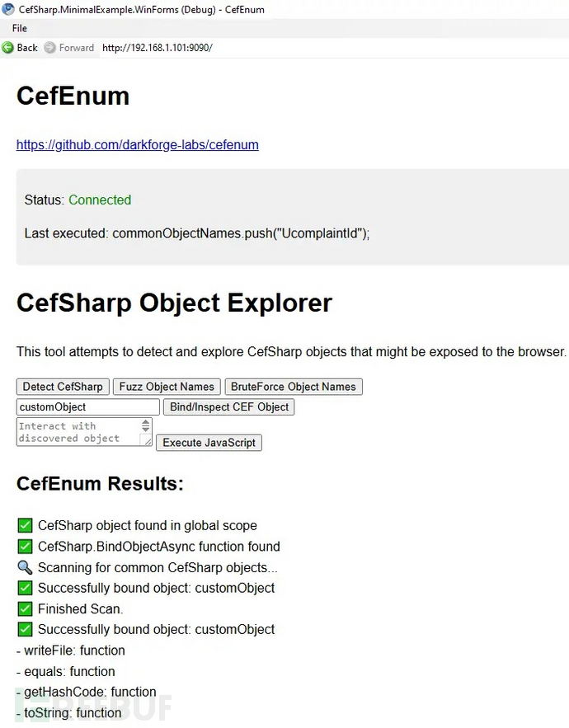The width and height of the screenshot is (569, 728).
Task: Click the CefEnum application icon in title bar
Action: click(8, 9)
